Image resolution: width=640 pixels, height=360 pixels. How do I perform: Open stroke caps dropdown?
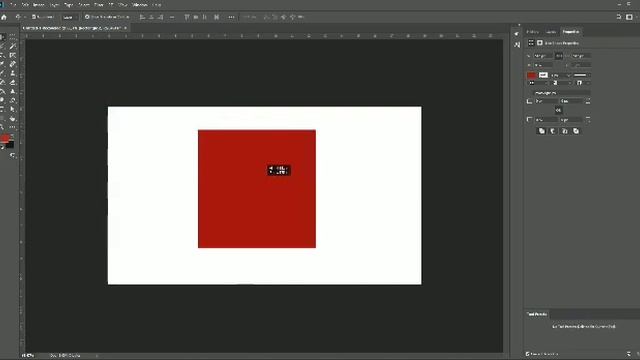pos(561,83)
